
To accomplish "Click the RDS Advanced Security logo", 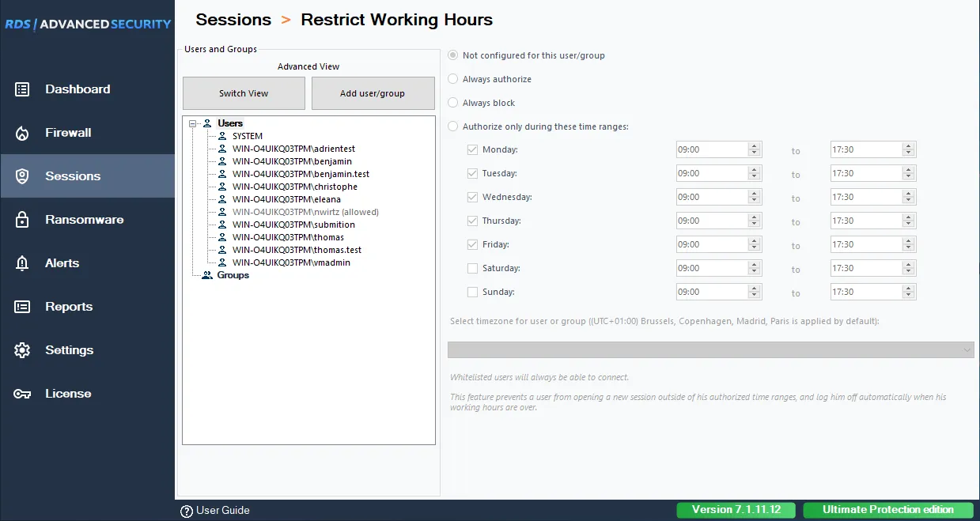I will pos(87,23).
